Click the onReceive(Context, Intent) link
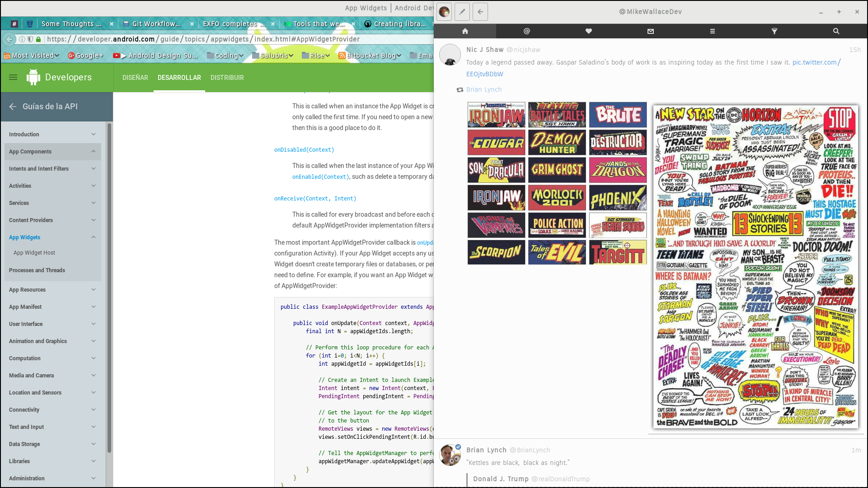The height and width of the screenshot is (488, 868). click(x=315, y=199)
